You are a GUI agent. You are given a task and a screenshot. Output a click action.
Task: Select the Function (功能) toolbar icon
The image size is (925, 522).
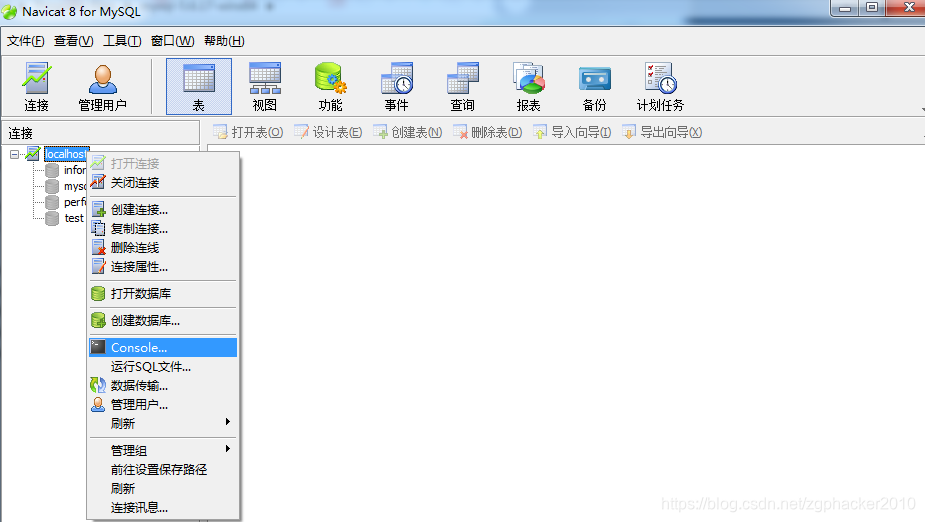(x=330, y=87)
